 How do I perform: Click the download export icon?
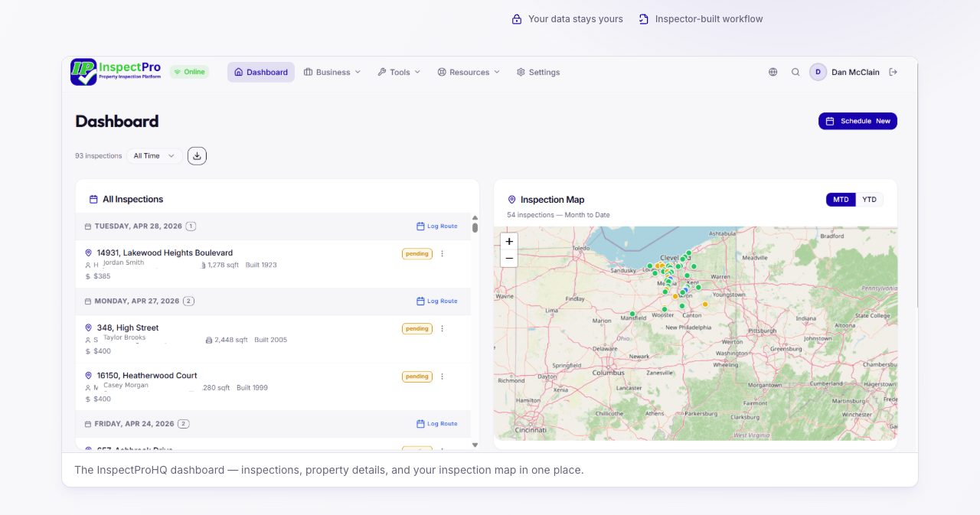pos(197,156)
